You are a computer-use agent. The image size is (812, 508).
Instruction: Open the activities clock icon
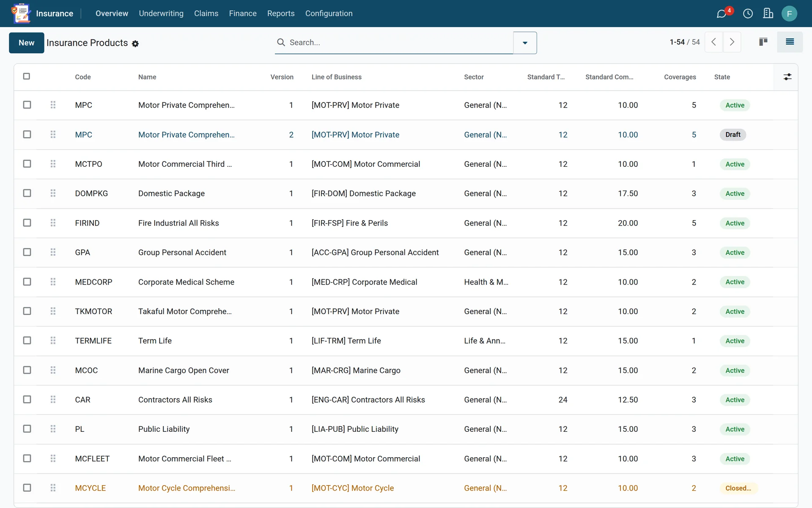[748, 14]
